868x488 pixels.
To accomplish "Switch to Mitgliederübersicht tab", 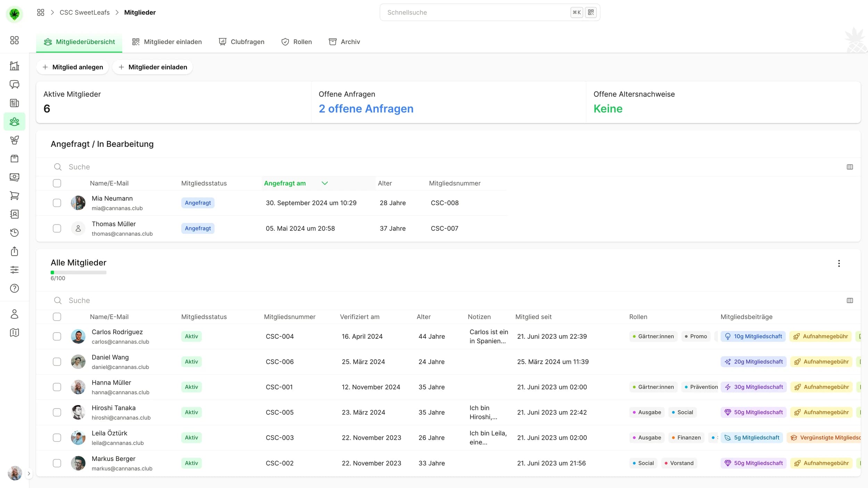I will [x=79, y=42].
